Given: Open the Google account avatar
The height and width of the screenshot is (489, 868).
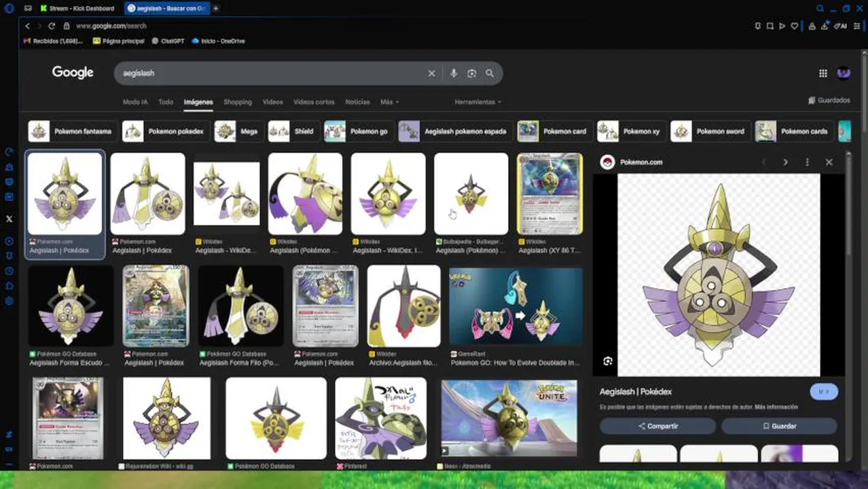Looking at the screenshot, I should click(844, 73).
